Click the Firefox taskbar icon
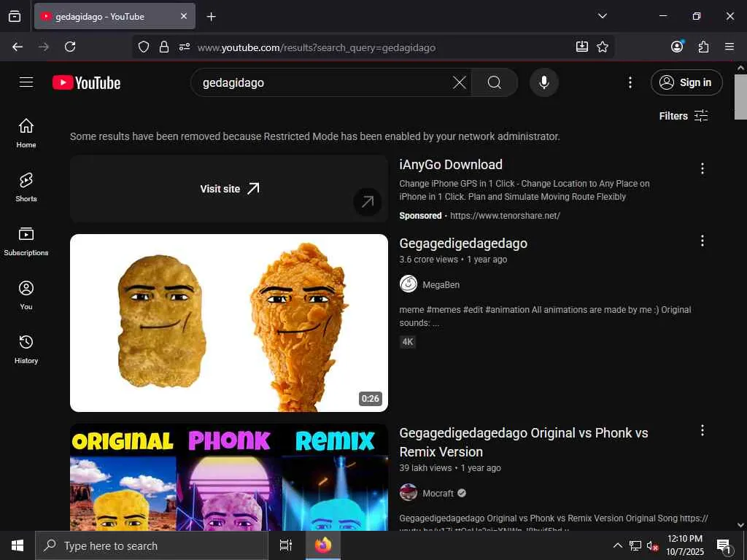 coord(323,545)
